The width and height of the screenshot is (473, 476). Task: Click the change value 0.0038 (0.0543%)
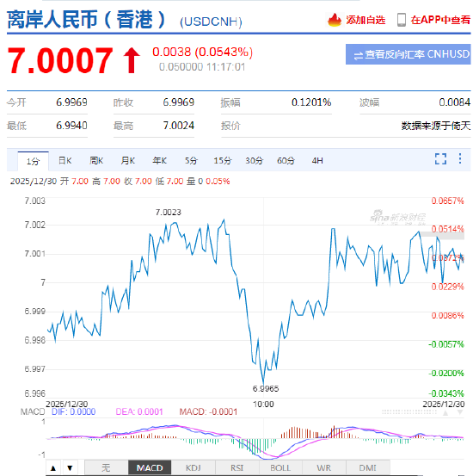202,52
